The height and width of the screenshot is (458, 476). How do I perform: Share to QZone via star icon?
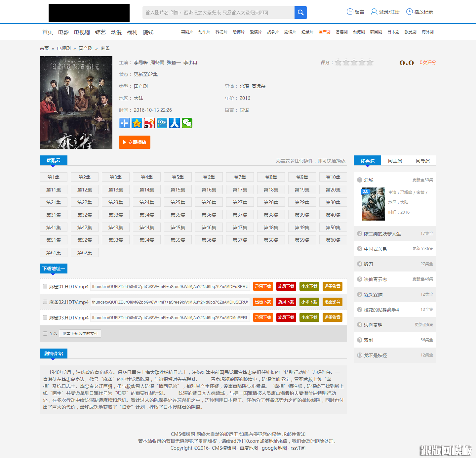click(137, 123)
